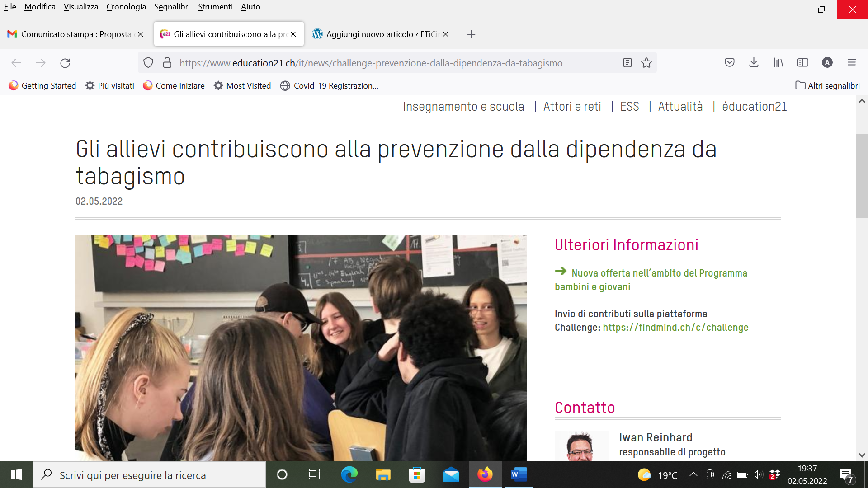Save page to Pocket icon
The image size is (868, 488).
click(730, 63)
